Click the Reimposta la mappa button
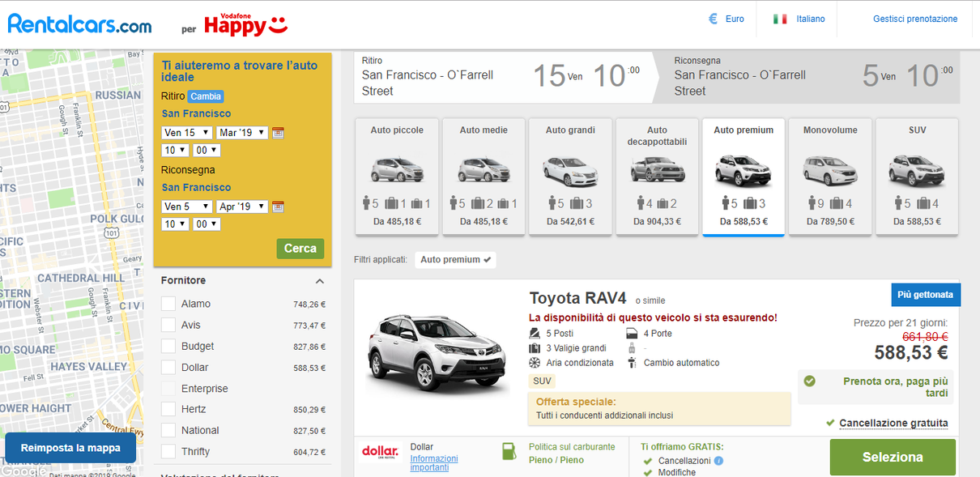 (70, 448)
